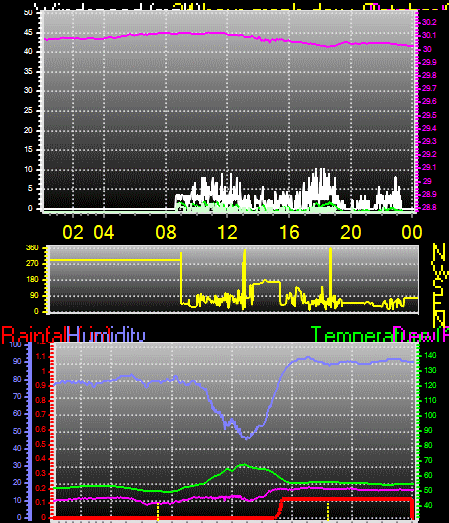This screenshot has width=449, height=523.
Task: Click the 08 hour label on time axis
Action: click(x=166, y=232)
